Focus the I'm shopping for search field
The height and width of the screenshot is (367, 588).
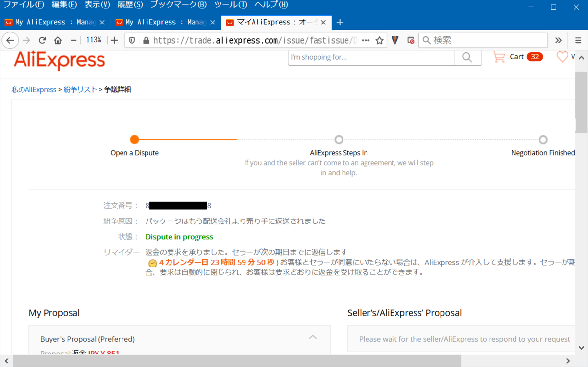371,57
